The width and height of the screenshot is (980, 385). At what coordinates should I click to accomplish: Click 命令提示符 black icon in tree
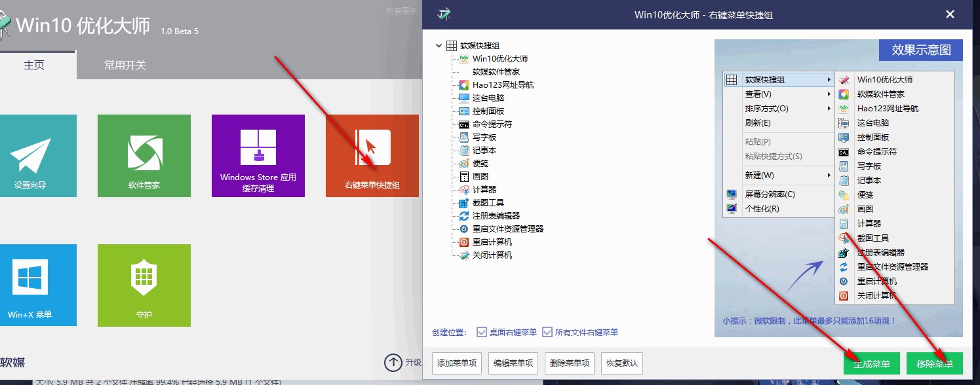pos(464,124)
